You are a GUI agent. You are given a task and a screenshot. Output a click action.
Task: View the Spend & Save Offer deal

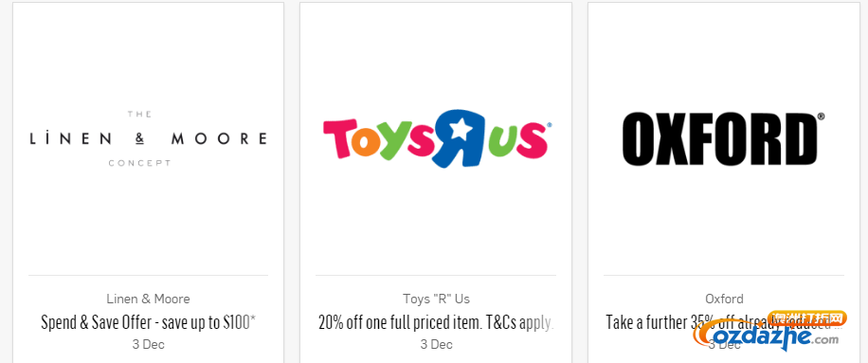149,322
